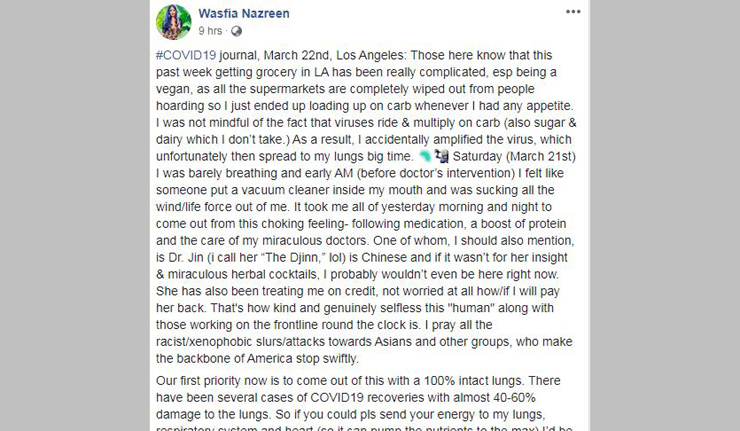Click the green microbe emoji in the post
The height and width of the screenshot is (431, 740).
tap(424, 157)
